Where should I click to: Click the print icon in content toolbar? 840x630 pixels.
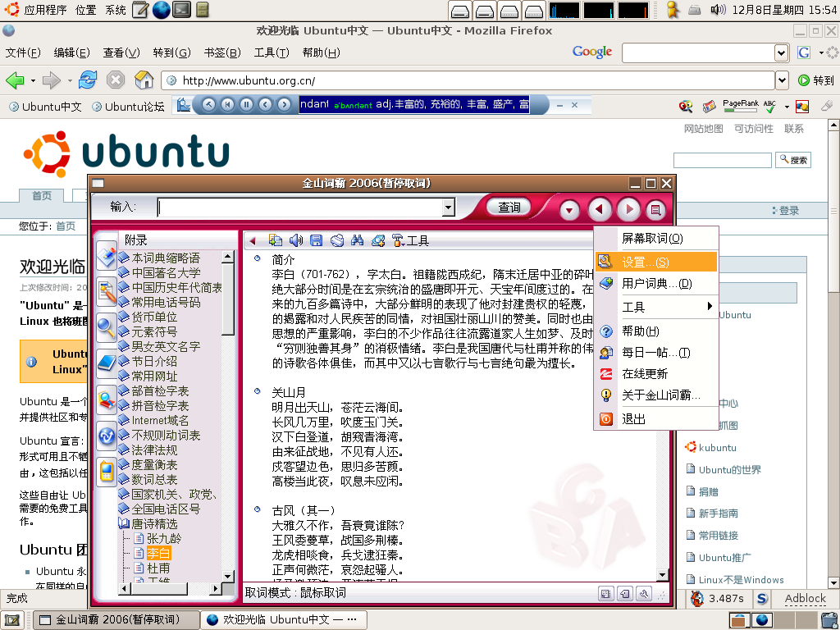coord(336,240)
